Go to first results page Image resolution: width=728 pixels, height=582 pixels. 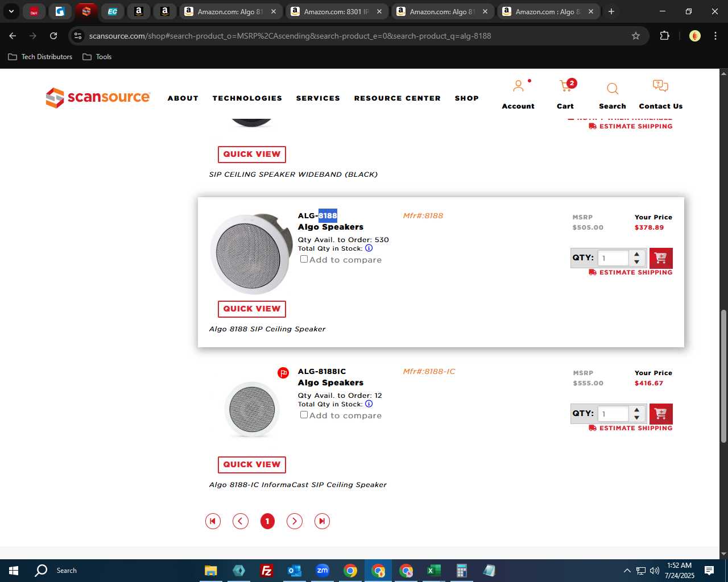(x=213, y=521)
